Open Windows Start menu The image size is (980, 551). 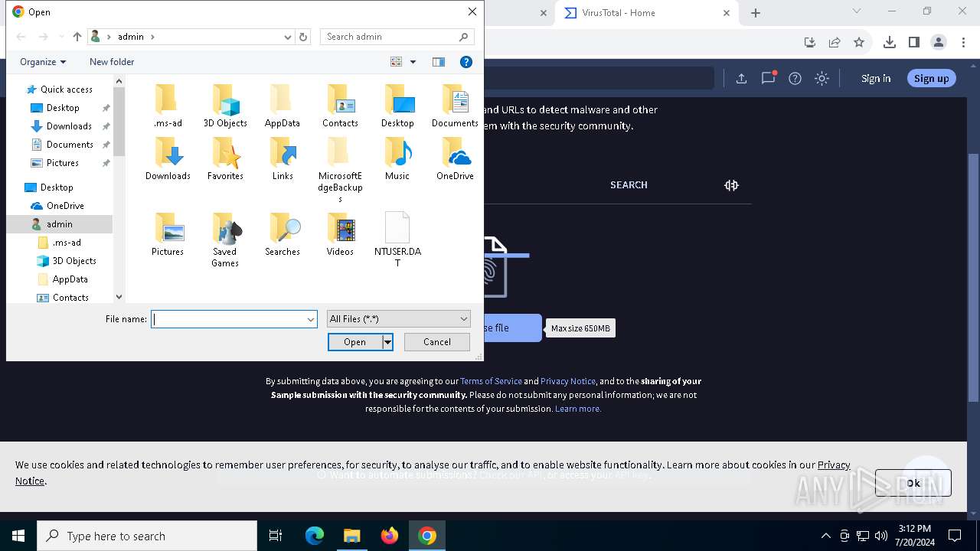tap(18, 536)
